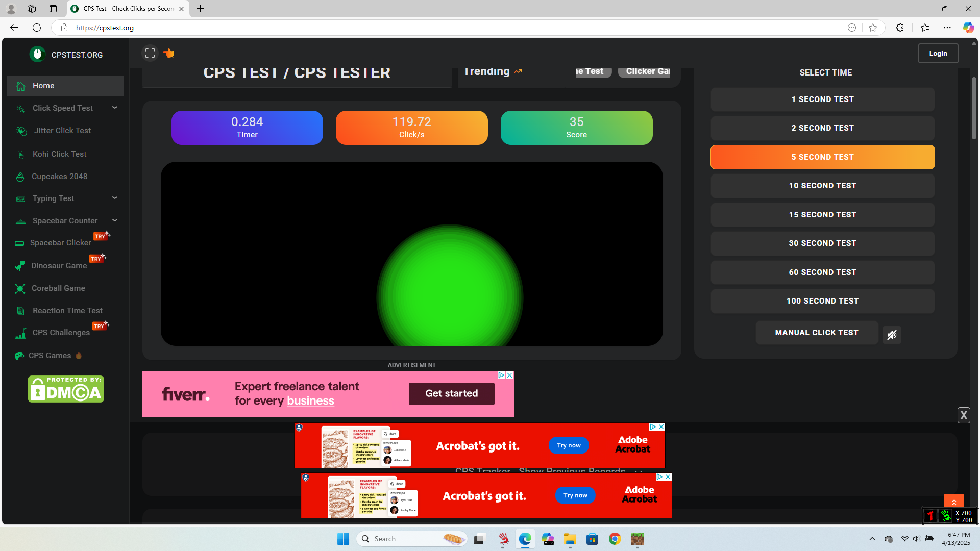
Task: Open Coreball Game in sidebar
Action: [x=58, y=288]
